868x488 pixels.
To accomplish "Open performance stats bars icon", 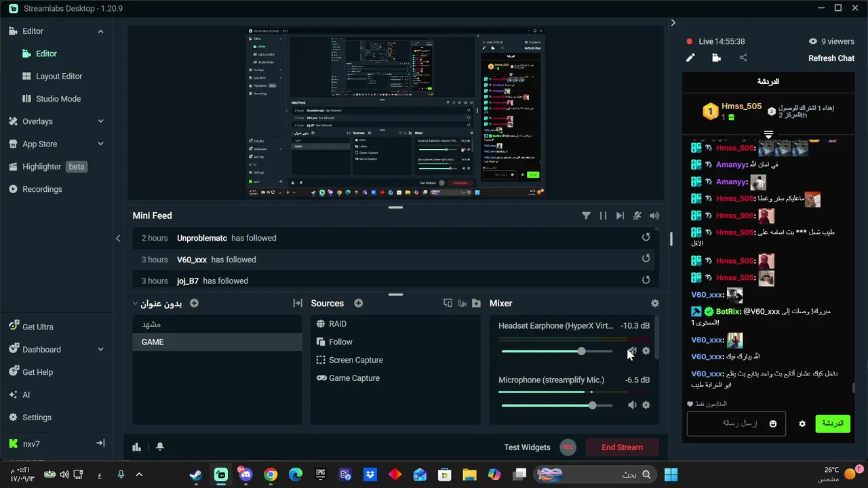I will point(136,447).
